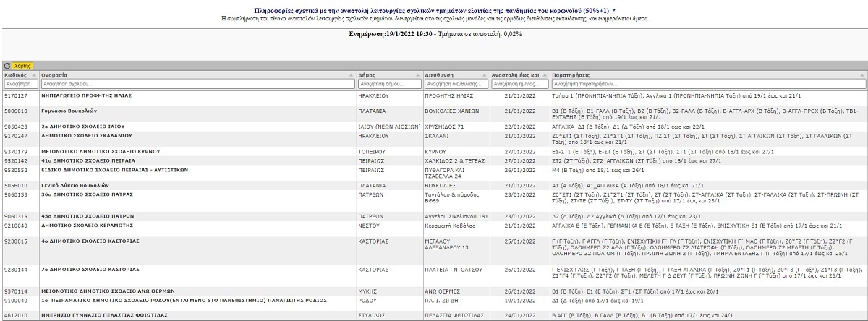
Task: Expand the dropdown arrow next to page title
Action: [x=615, y=11]
